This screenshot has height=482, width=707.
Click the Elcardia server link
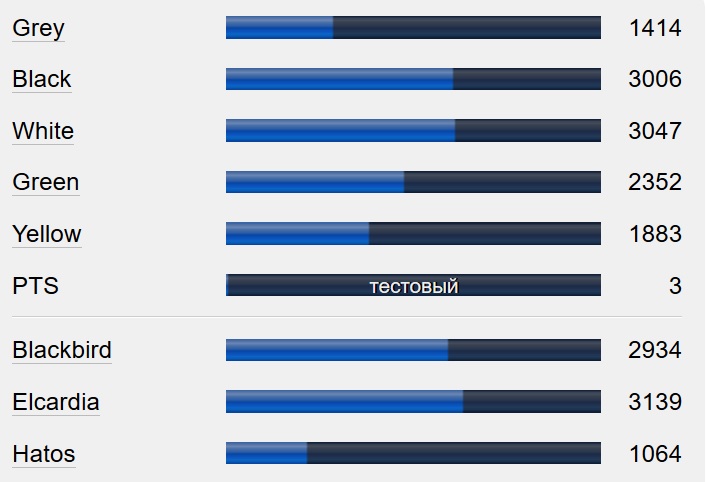tap(56, 402)
